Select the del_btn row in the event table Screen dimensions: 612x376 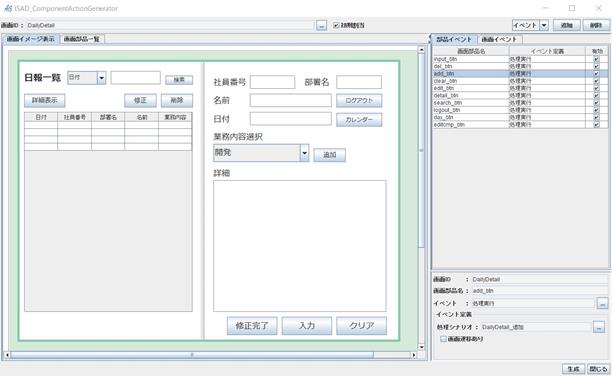[x=520, y=66]
